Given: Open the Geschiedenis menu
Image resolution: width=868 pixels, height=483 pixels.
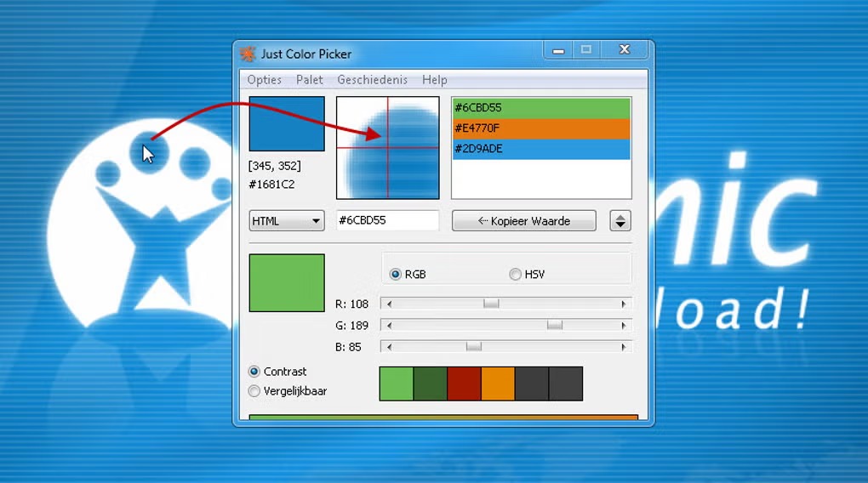Looking at the screenshot, I should coord(372,80).
